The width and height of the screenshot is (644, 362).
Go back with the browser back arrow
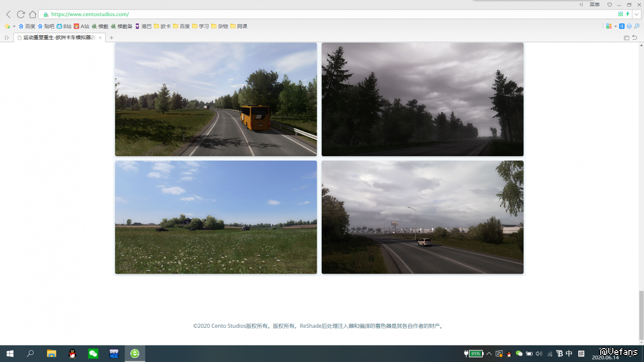pos(8,15)
